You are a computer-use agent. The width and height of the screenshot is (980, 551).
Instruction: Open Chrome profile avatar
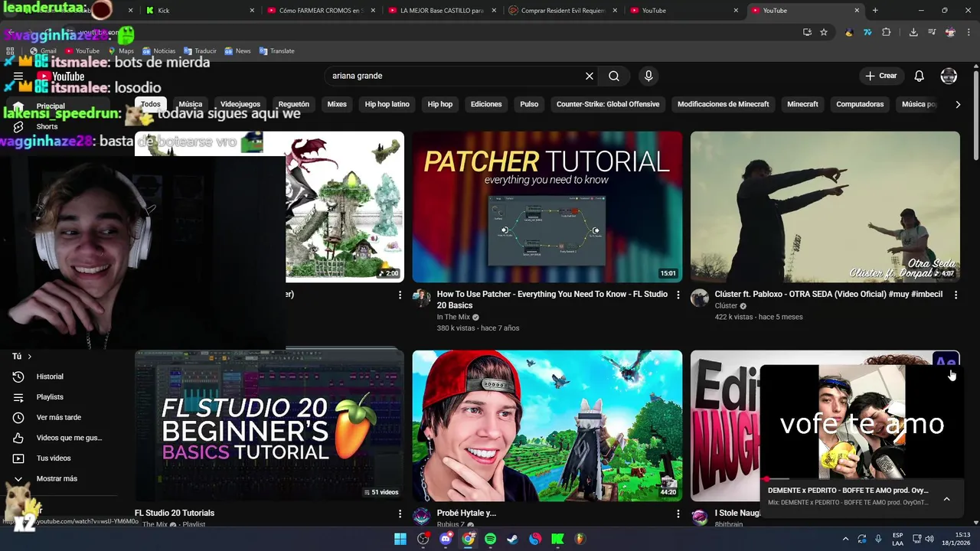coord(950,32)
